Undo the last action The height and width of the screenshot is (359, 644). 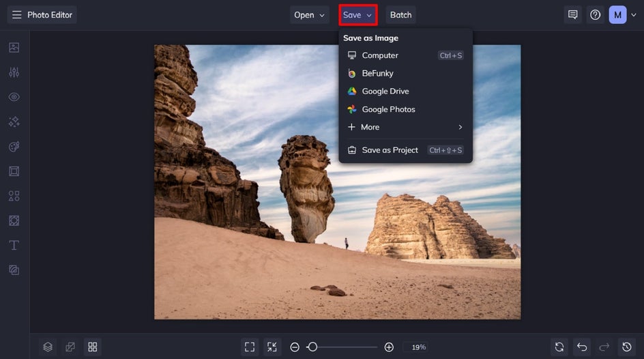(x=582, y=347)
